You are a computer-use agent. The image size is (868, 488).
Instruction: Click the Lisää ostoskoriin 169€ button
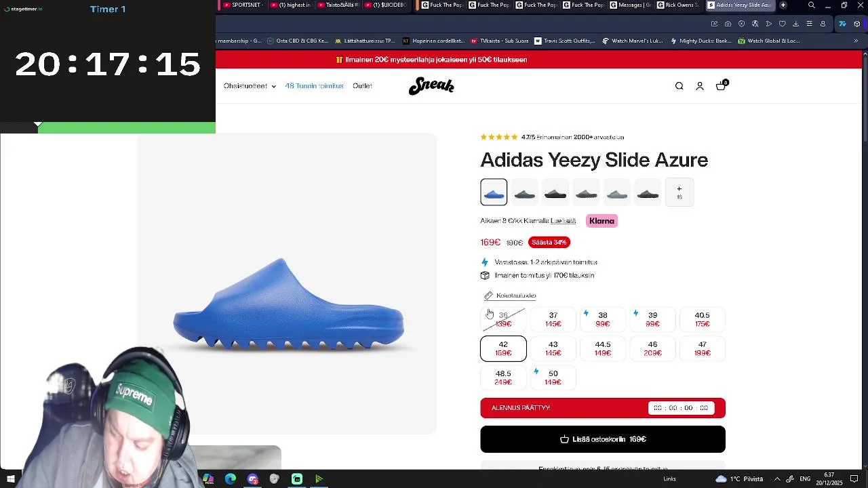(603, 439)
